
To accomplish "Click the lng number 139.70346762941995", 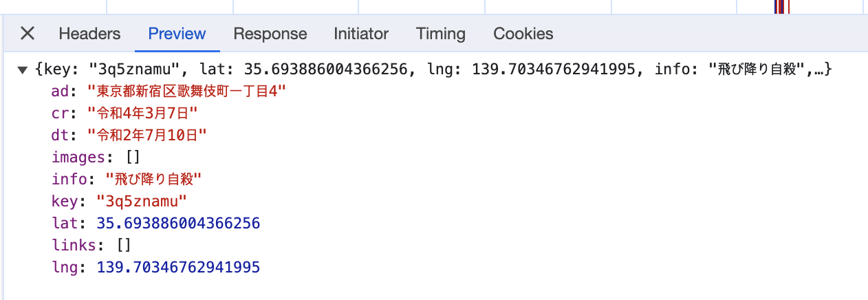I will click(x=178, y=267).
